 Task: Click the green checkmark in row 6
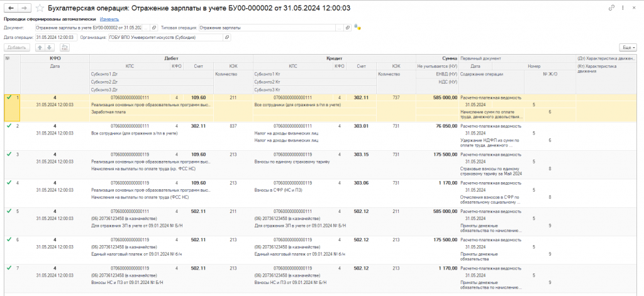(x=9, y=239)
